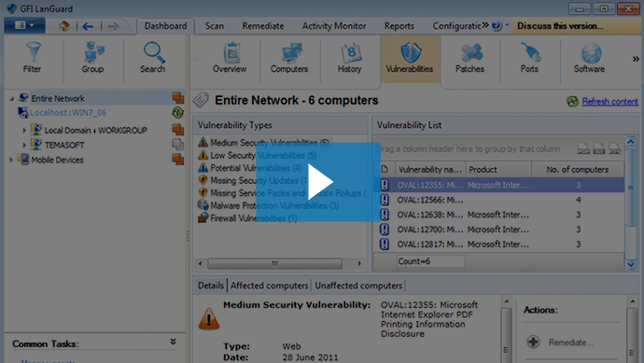Click the Remediate action button
The image size is (644, 363).
click(x=570, y=342)
